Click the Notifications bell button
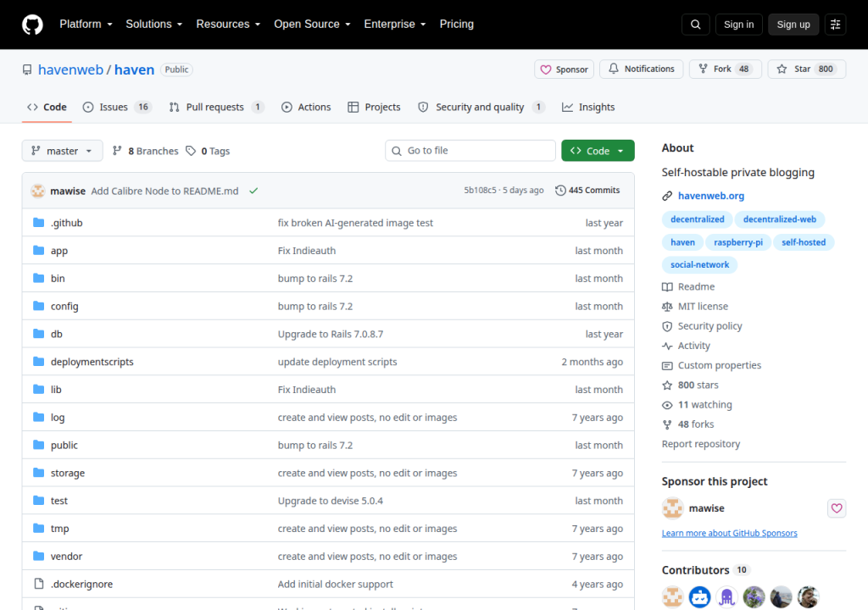Image resolution: width=868 pixels, height=610 pixels. click(x=642, y=69)
